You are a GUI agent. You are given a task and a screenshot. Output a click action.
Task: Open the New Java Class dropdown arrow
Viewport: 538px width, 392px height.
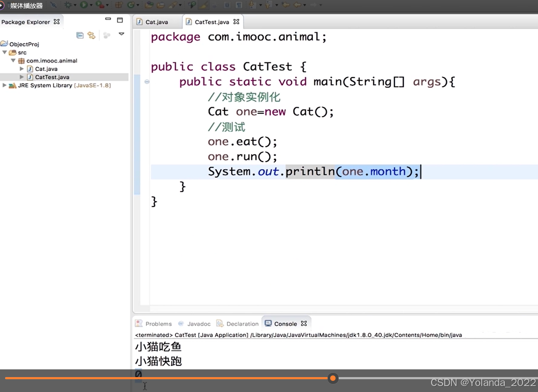coord(138,5)
